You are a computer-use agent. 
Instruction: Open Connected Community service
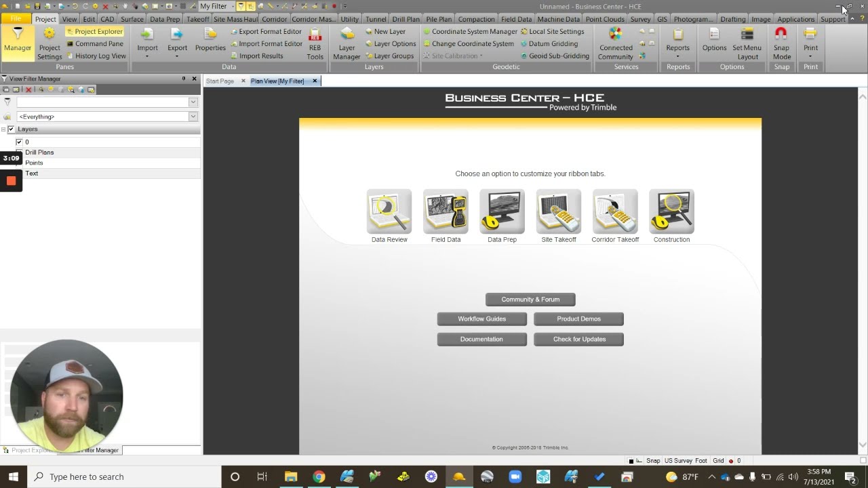tap(615, 43)
